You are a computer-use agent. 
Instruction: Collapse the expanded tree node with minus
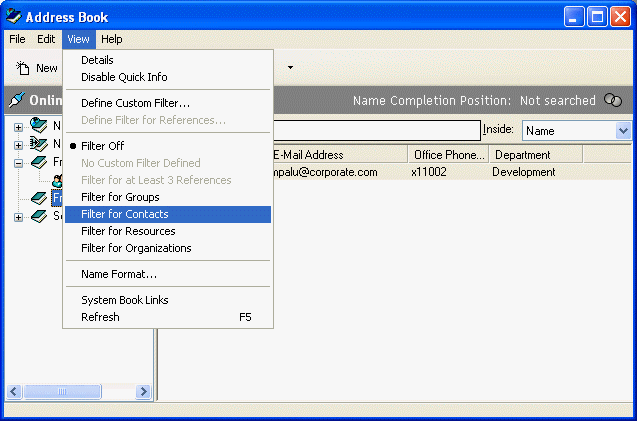pos(18,163)
